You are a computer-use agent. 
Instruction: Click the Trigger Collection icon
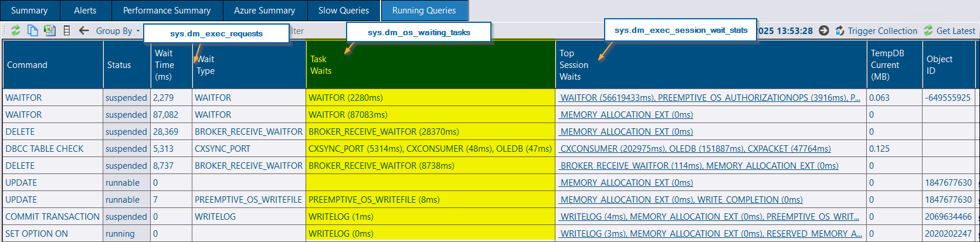coord(840,30)
